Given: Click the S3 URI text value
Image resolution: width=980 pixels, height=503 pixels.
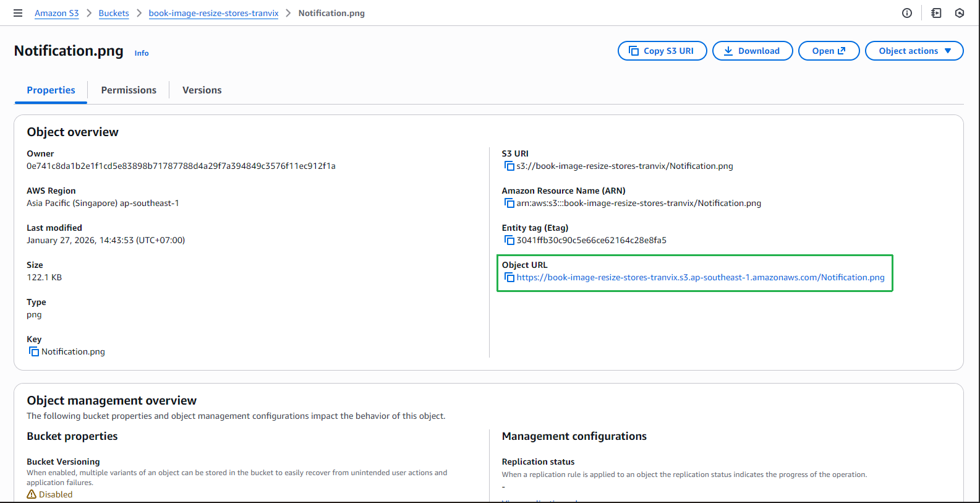Looking at the screenshot, I should [625, 166].
